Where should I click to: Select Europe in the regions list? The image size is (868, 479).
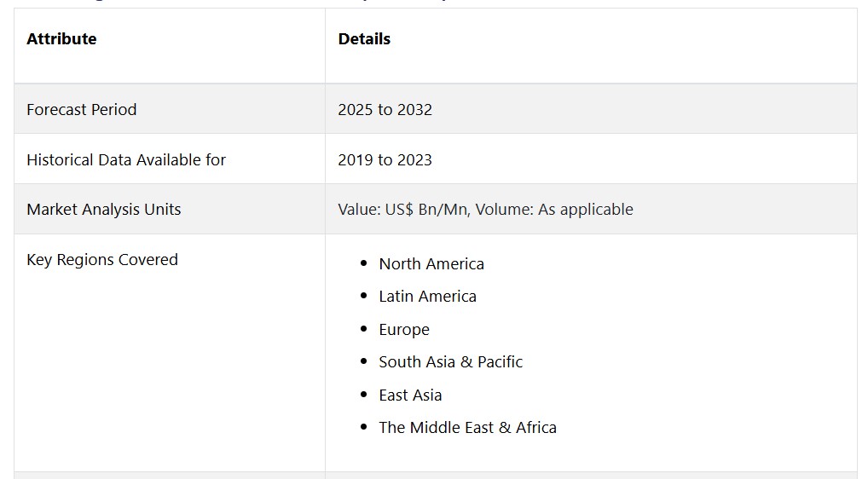point(404,330)
